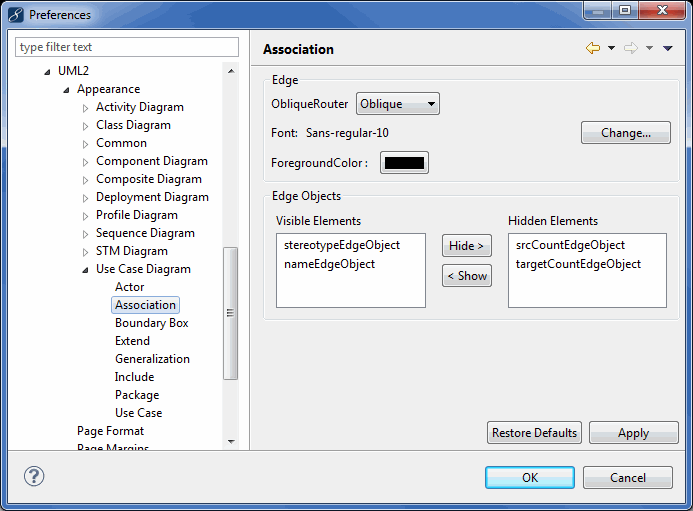The width and height of the screenshot is (693, 511).
Task: Click the Change... font button
Action: (x=625, y=133)
